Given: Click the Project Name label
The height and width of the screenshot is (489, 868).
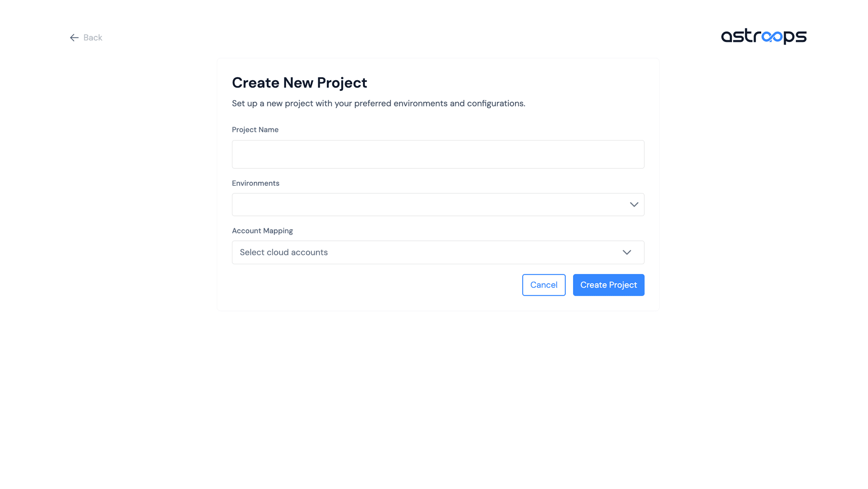Looking at the screenshot, I should (x=255, y=130).
